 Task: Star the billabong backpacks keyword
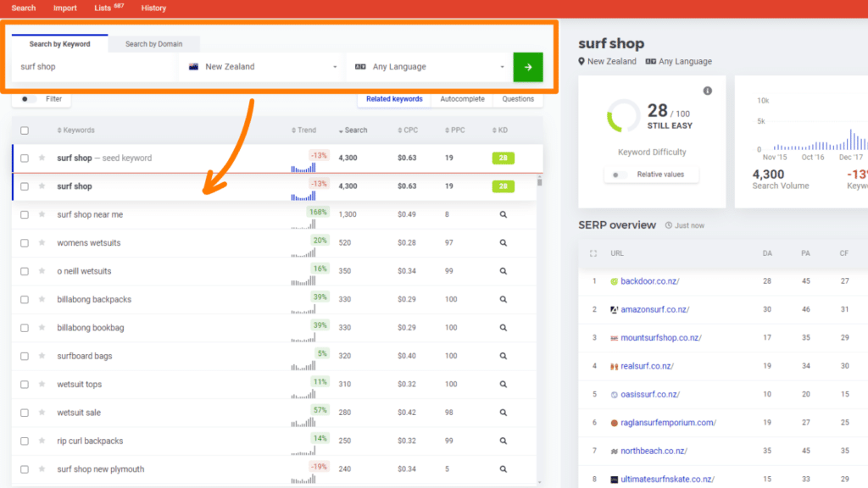click(42, 299)
